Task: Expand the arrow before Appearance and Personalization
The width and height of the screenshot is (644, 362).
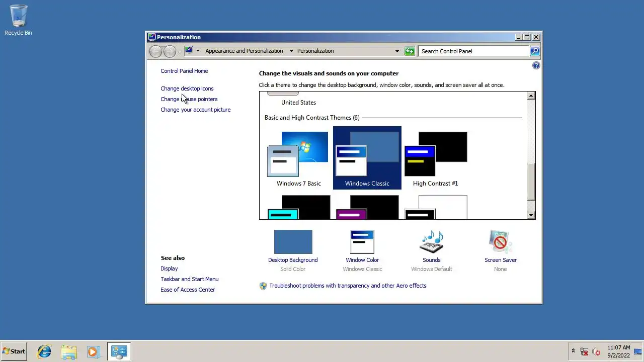Action: (x=198, y=51)
